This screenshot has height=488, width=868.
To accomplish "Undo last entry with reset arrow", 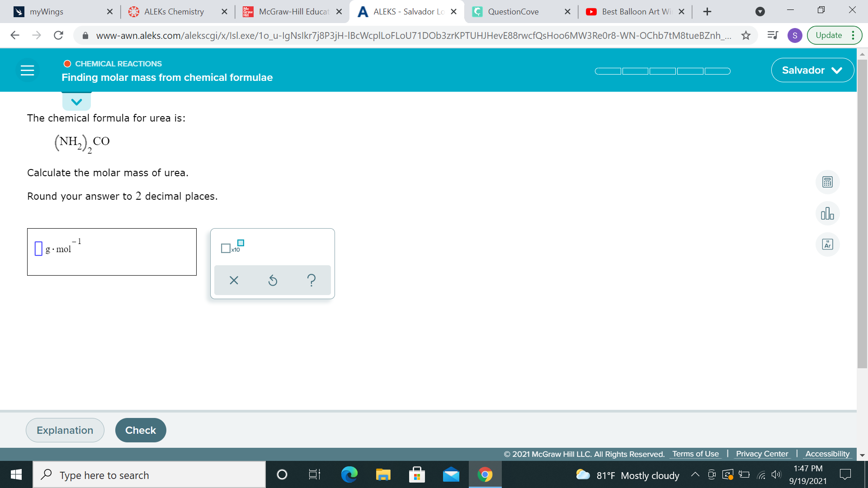I will pyautogui.click(x=273, y=280).
